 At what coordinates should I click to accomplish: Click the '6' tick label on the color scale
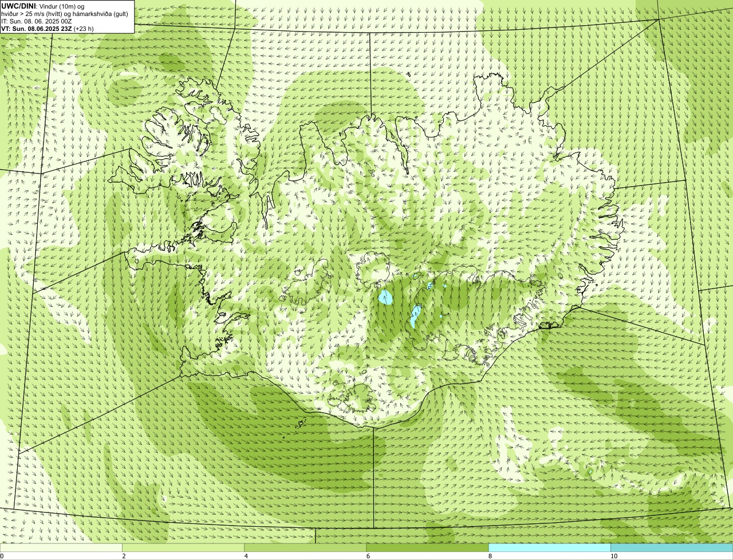pyautogui.click(x=368, y=556)
